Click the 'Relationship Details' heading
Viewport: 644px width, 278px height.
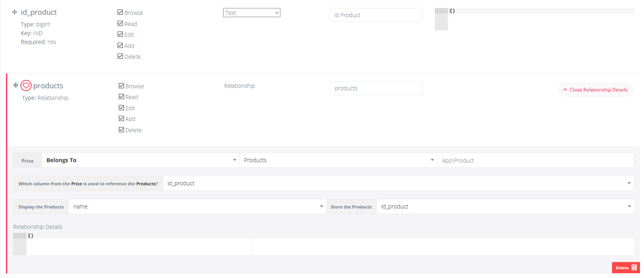pyautogui.click(x=38, y=227)
